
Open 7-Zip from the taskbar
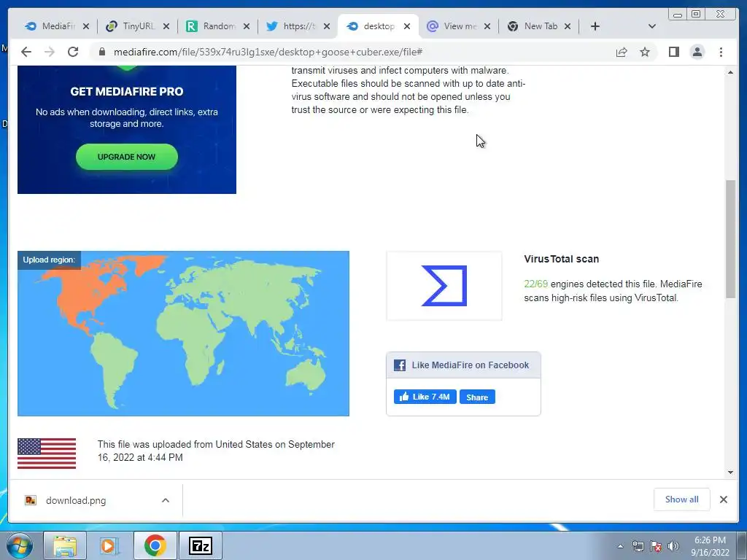click(x=200, y=545)
